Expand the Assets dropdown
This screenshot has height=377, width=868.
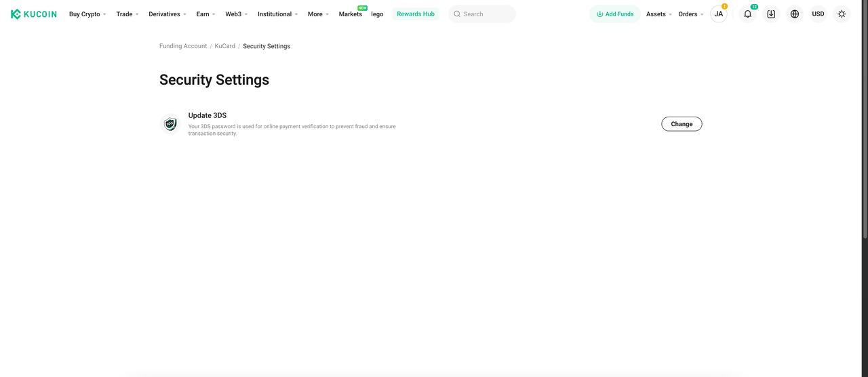pos(659,14)
